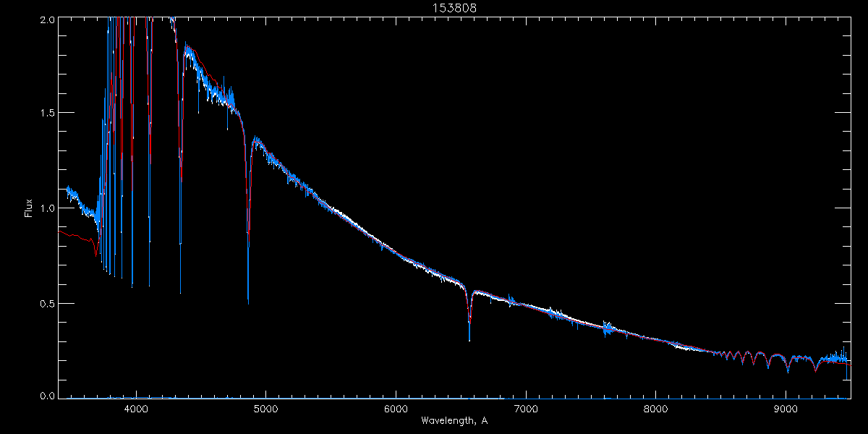Click the 0.5 flux tick label
Image resolution: width=868 pixels, height=434 pixels.
pyautogui.click(x=47, y=303)
